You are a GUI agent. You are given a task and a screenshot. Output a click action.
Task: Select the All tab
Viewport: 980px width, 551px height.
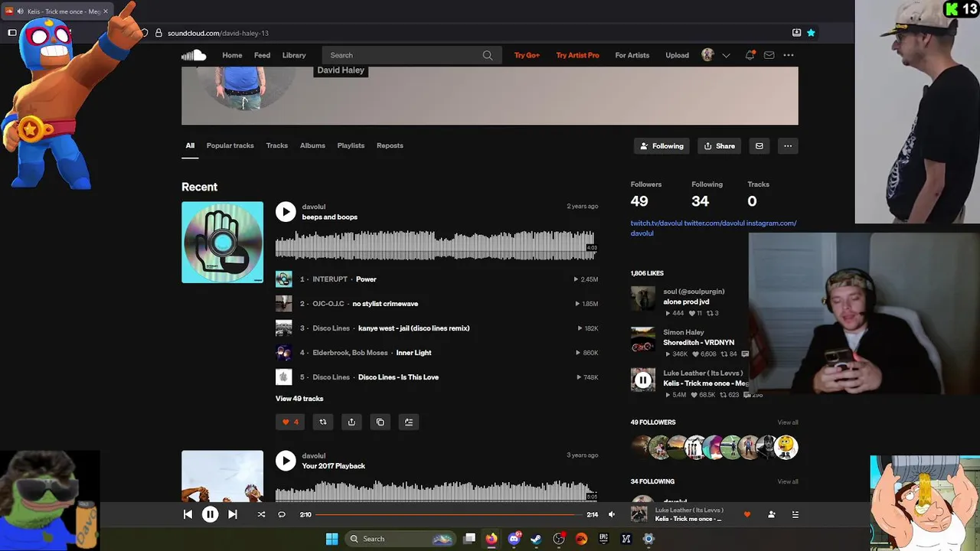190,145
